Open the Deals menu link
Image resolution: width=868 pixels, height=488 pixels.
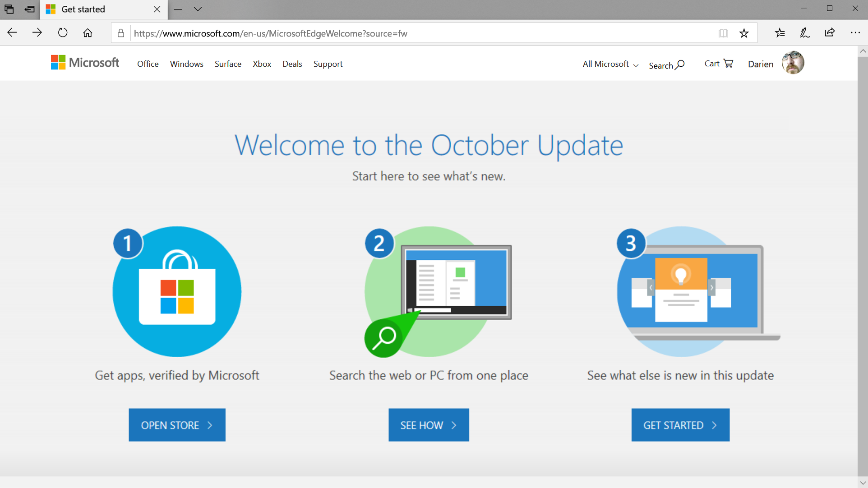(x=292, y=64)
